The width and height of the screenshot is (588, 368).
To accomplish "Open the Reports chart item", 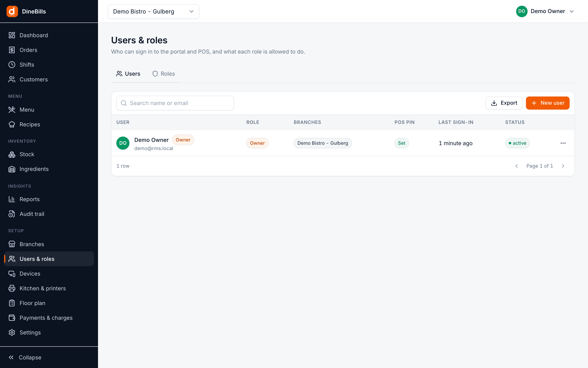I will [x=49, y=199].
